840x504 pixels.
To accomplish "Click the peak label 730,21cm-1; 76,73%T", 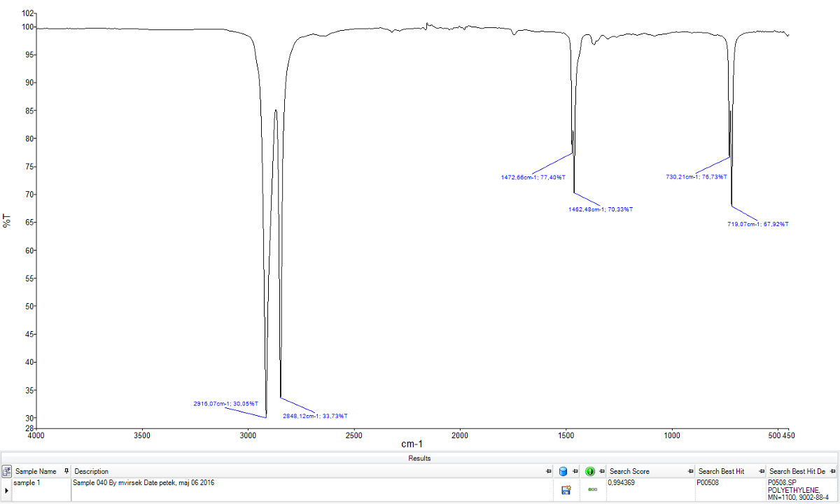I will pyautogui.click(x=695, y=177).
